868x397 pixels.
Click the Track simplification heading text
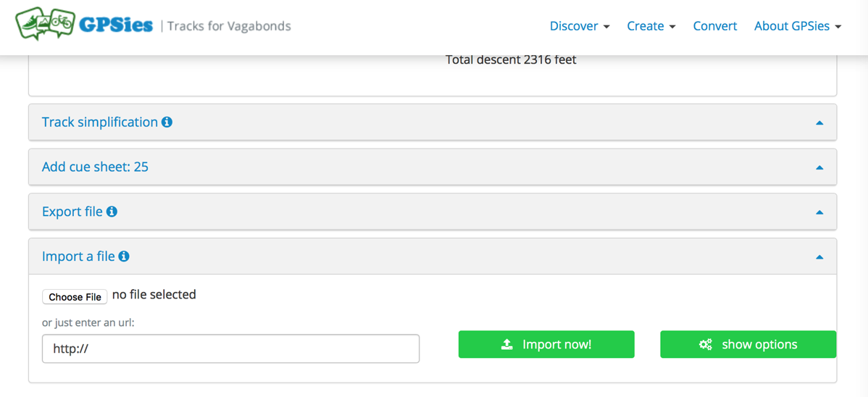click(100, 122)
